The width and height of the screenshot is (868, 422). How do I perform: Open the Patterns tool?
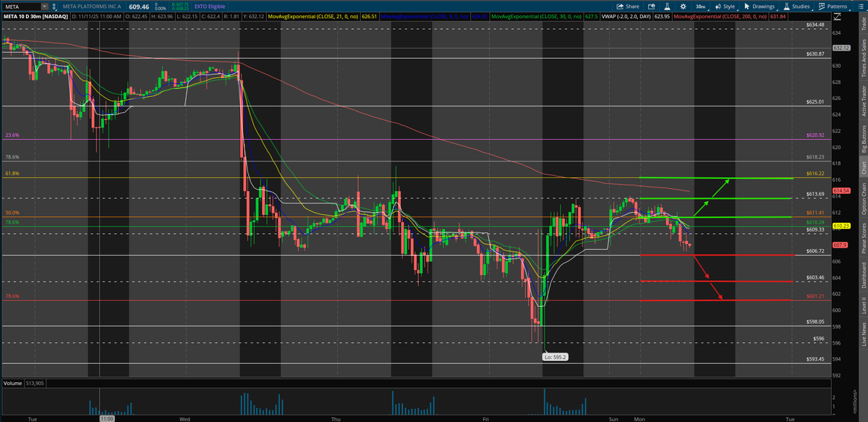(822, 6)
